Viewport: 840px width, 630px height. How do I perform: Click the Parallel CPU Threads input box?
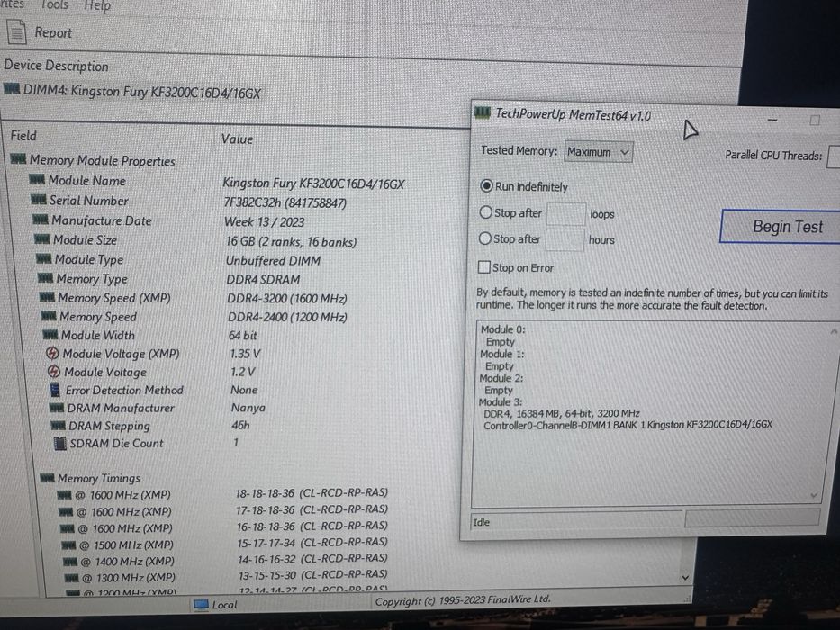click(x=834, y=157)
